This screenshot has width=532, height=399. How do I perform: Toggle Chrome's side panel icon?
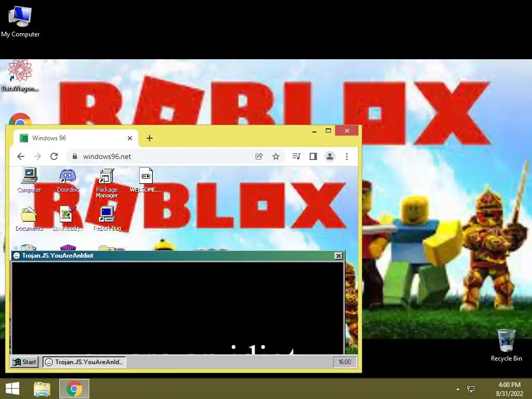(x=313, y=156)
